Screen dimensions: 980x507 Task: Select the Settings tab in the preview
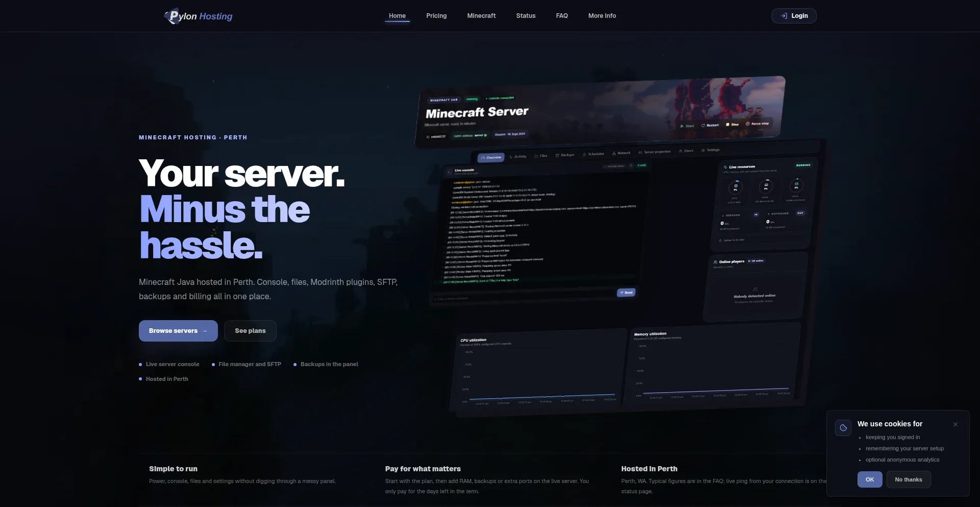pos(710,150)
